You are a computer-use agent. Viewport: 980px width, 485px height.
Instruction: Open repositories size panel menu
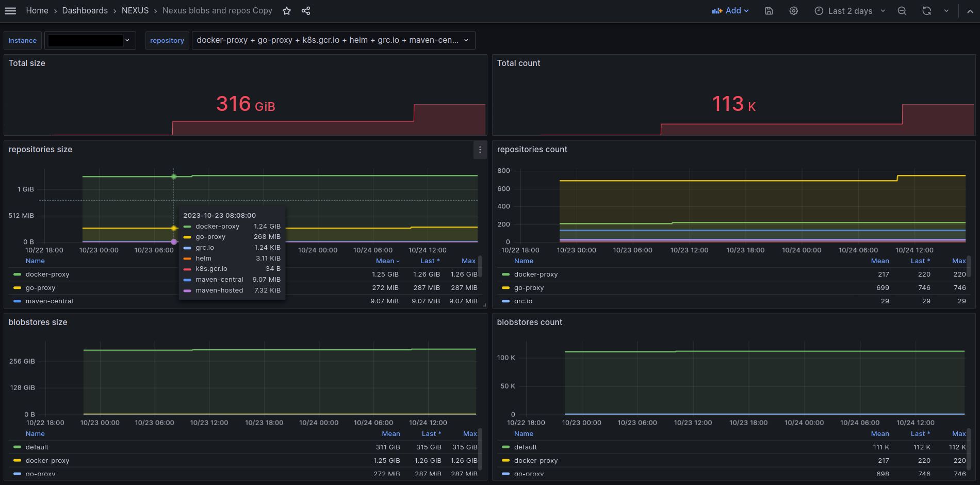pyautogui.click(x=480, y=150)
